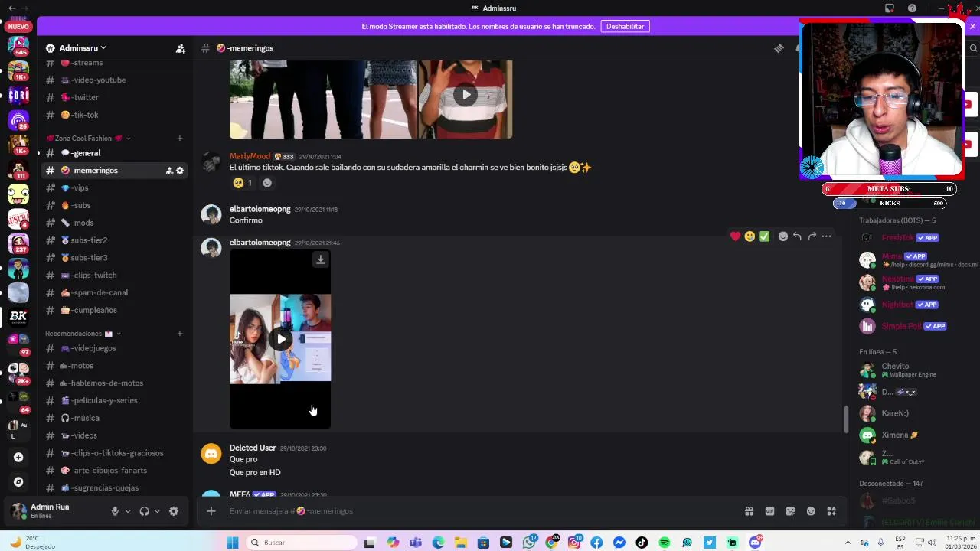Click the heart reaction on hovered message
The image size is (980, 551).
tap(735, 236)
